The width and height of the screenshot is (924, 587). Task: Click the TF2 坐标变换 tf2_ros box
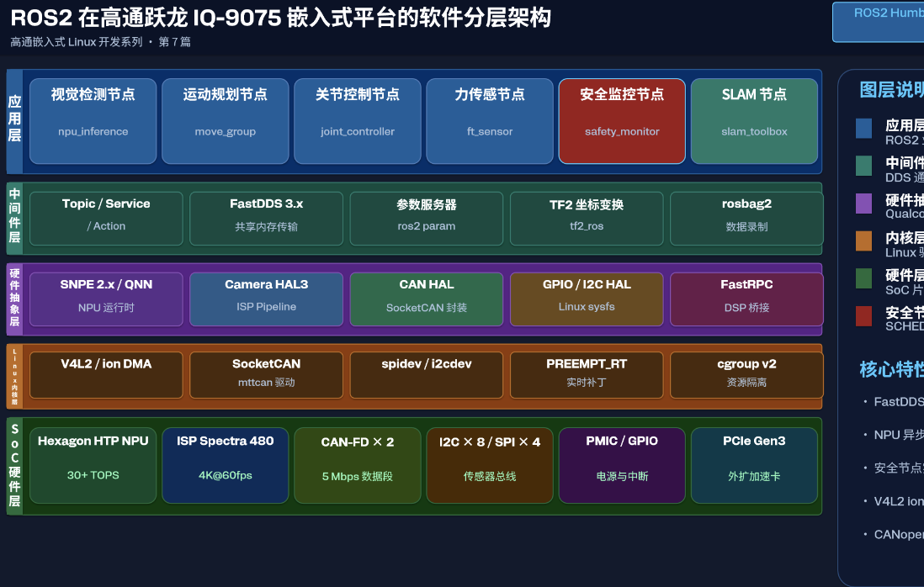[587, 219]
